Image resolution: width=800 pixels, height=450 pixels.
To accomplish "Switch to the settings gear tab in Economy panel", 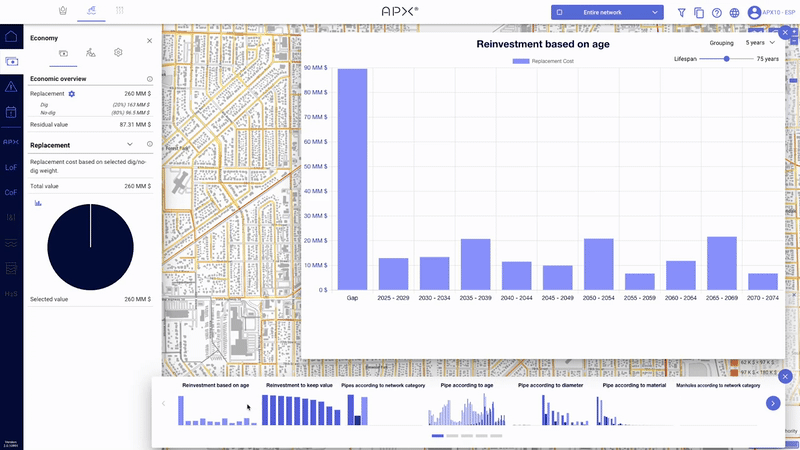I will point(118,52).
